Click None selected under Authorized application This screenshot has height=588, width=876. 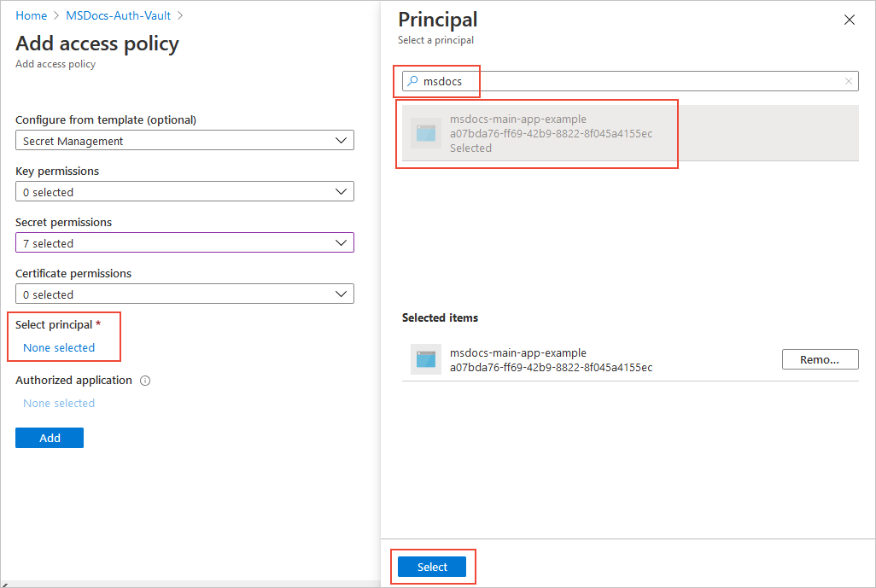point(59,403)
